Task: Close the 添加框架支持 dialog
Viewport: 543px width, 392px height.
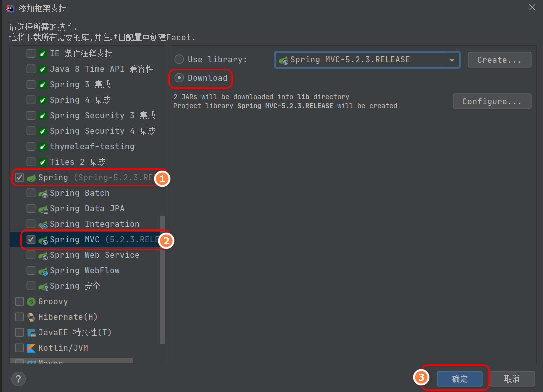Action: [532, 8]
